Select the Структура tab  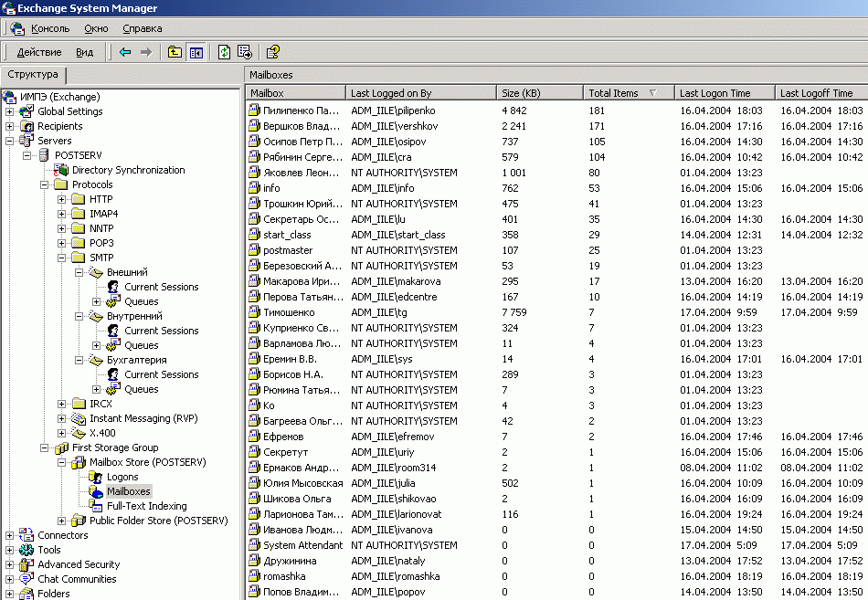pos(33,74)
